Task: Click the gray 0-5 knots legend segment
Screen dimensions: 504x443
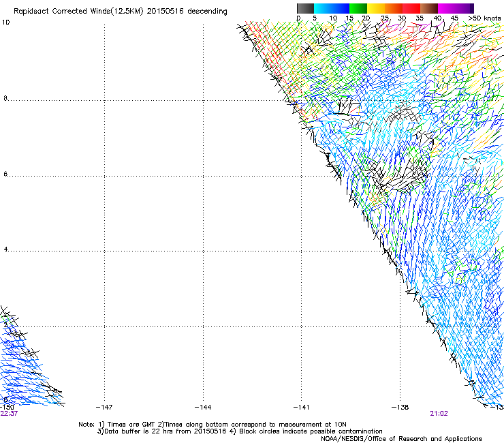Action: click(x=305, y=8)
